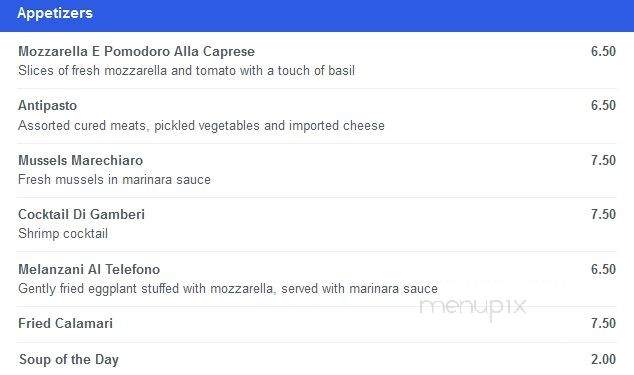
Task: Click the Antipasto menu item title
Action: tap(48, 106)
